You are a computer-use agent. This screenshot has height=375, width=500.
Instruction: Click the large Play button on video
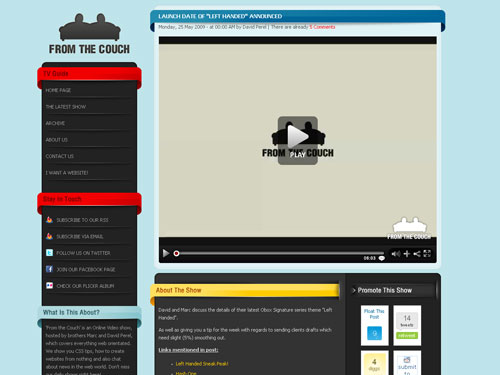pos(298,140)
